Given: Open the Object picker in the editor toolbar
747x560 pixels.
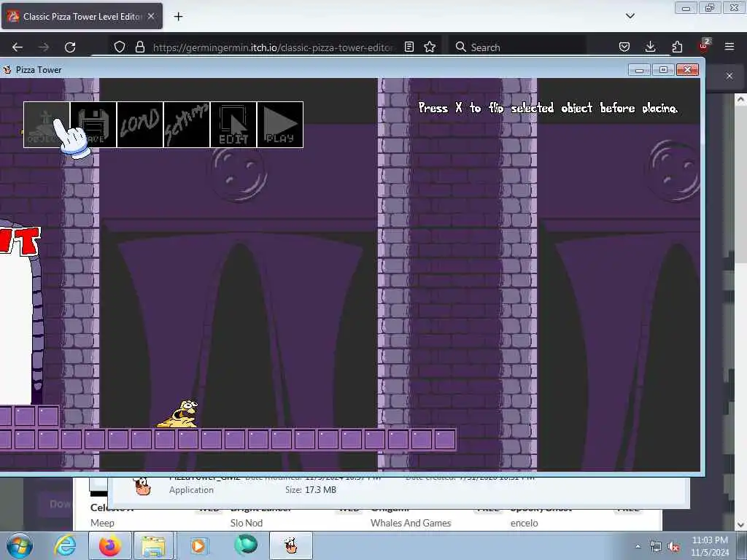Looking at the screenshot, I should tap(47, 125).
